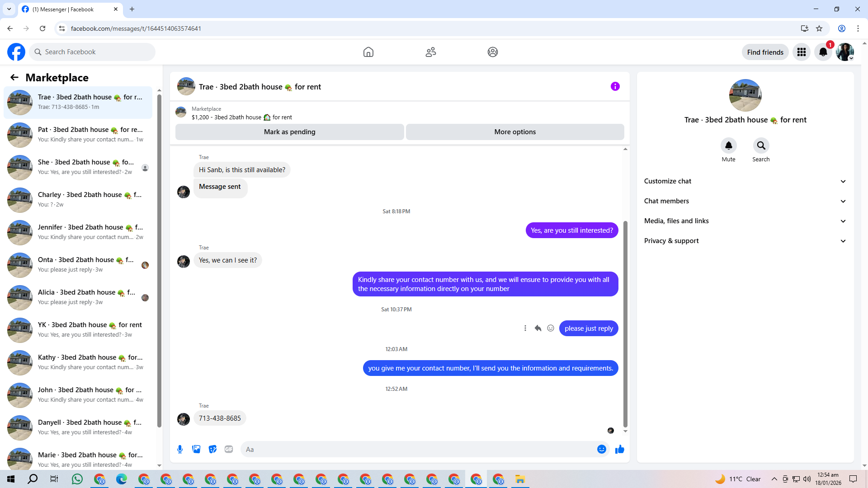Open the Friends tab in top navigation
The width and height of the screenshot is (868, 488).
pyautogui.click(x=431, y=52)
